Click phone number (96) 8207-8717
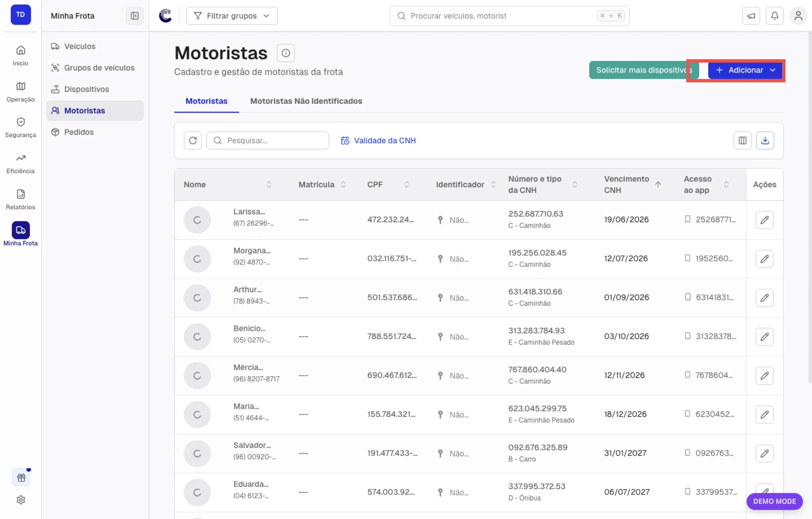Image resolution: width=812 pixels, height=519 pixels. coord(256,379)
